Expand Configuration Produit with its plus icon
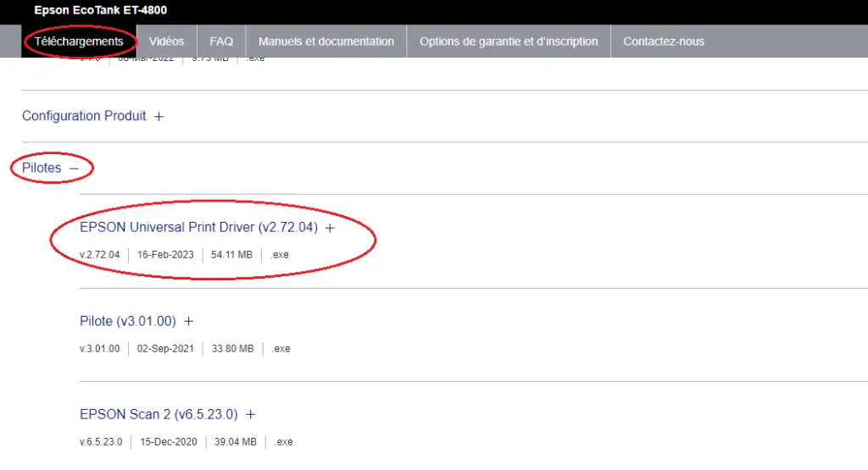 click(x=159, y=117)
